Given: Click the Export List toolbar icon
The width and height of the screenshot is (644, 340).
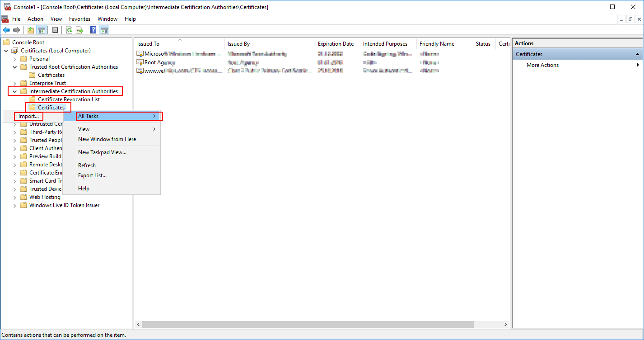Looking at the screenshot, I should tap(79, 30).
